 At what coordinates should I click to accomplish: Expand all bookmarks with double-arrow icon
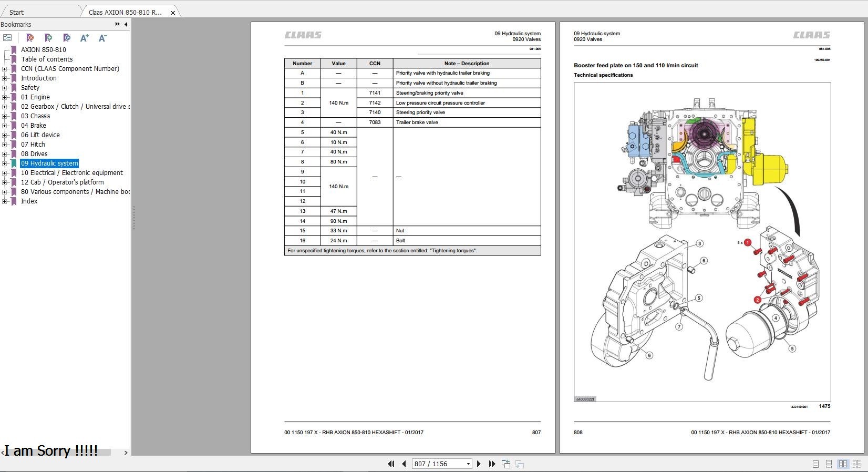(117, 24)
